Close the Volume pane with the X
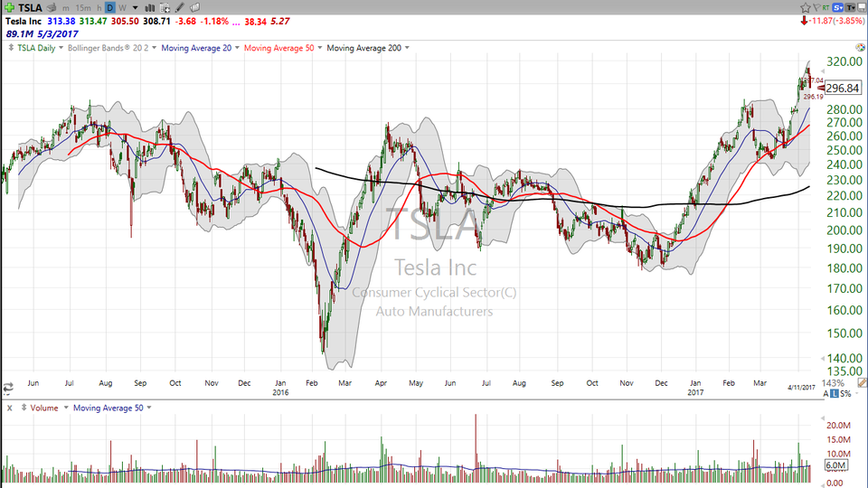The height and width of the screenshot is (488, 868). (x=9, y=408)
